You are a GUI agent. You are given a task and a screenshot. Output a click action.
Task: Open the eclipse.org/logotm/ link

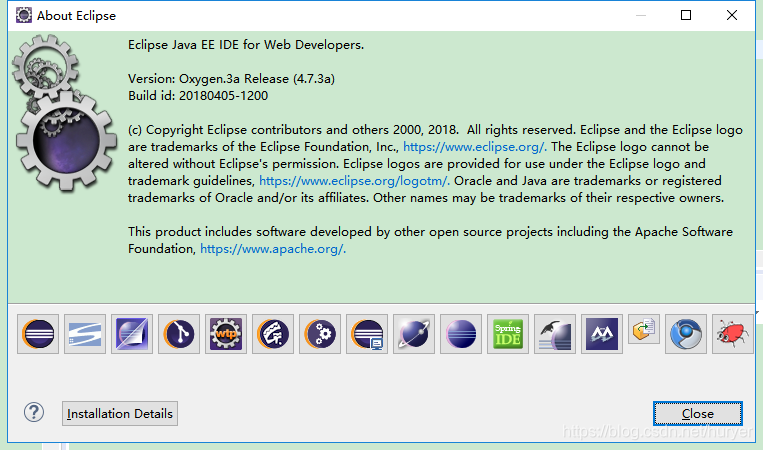pyautogui.click(x=354, y=181)
